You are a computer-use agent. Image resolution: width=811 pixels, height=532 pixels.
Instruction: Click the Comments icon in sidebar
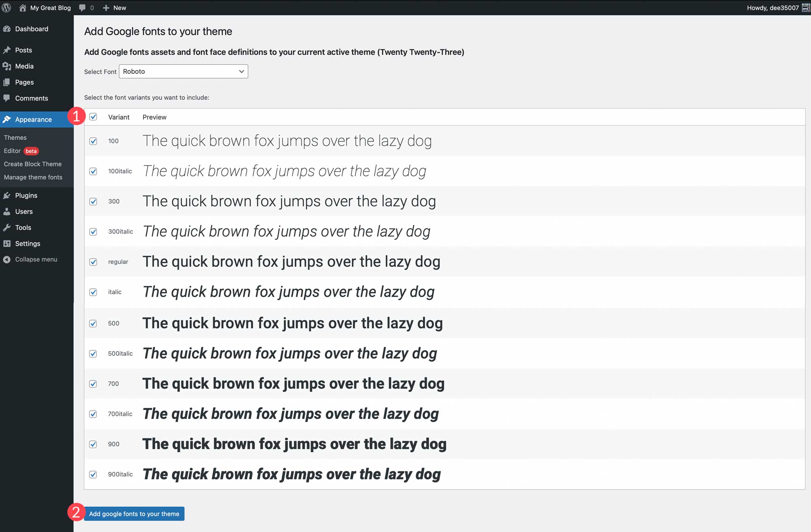[x=9, y=98]
